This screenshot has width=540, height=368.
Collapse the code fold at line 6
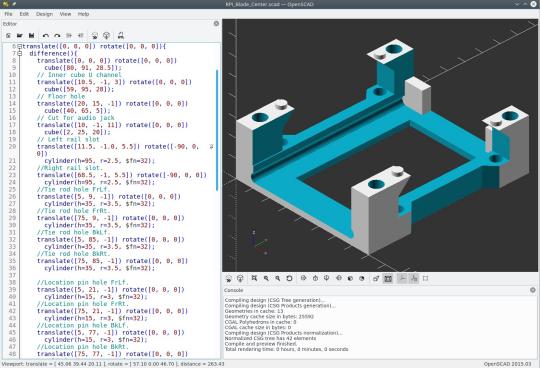pos(20,46)
